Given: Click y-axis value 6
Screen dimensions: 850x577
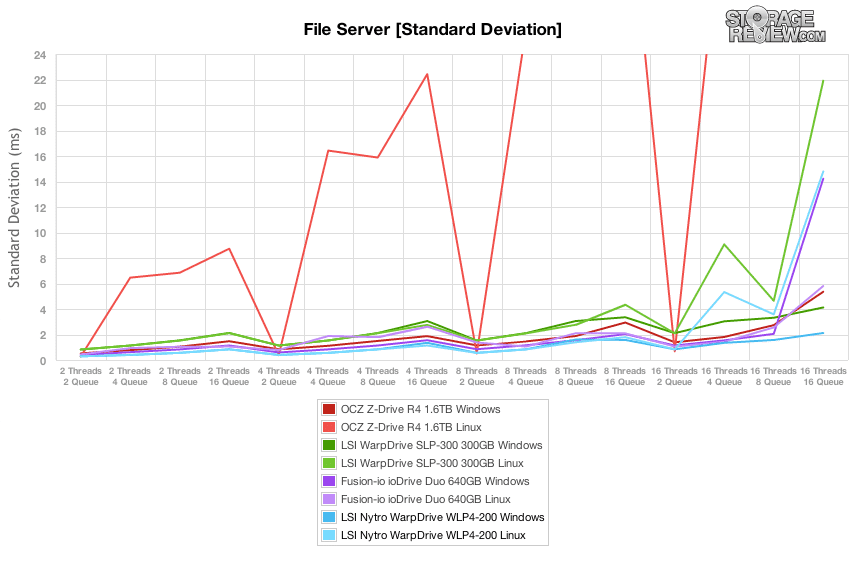Looking at the screenshot, I should (x=43, y=284).
